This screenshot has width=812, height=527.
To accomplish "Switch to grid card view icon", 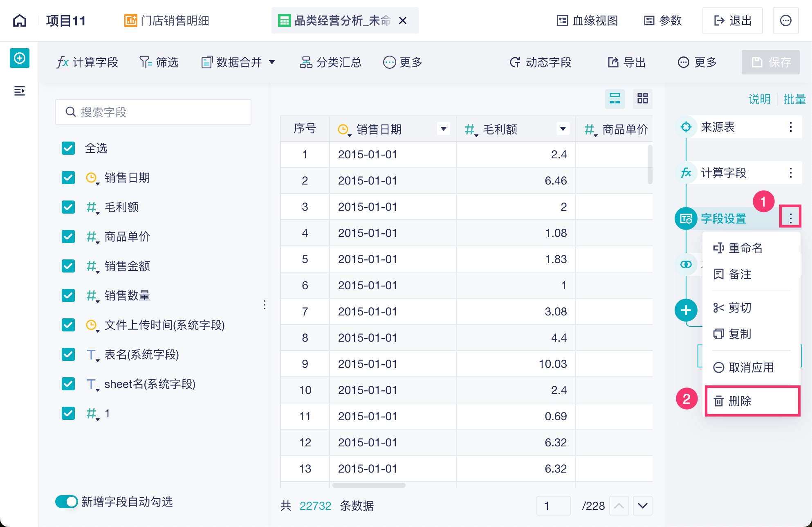I will [x=642, y=98].
